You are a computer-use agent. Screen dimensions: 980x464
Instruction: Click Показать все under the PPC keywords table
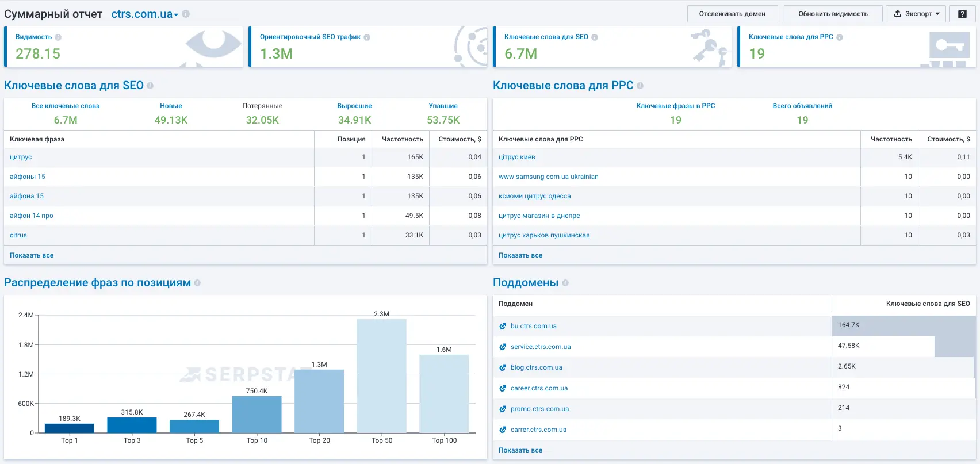[x=520, y=255]
